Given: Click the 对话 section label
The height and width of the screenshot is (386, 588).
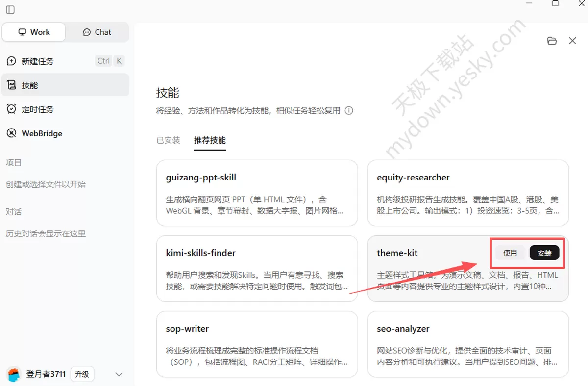Looking at the screenshot, I should [x=14, y=212].
